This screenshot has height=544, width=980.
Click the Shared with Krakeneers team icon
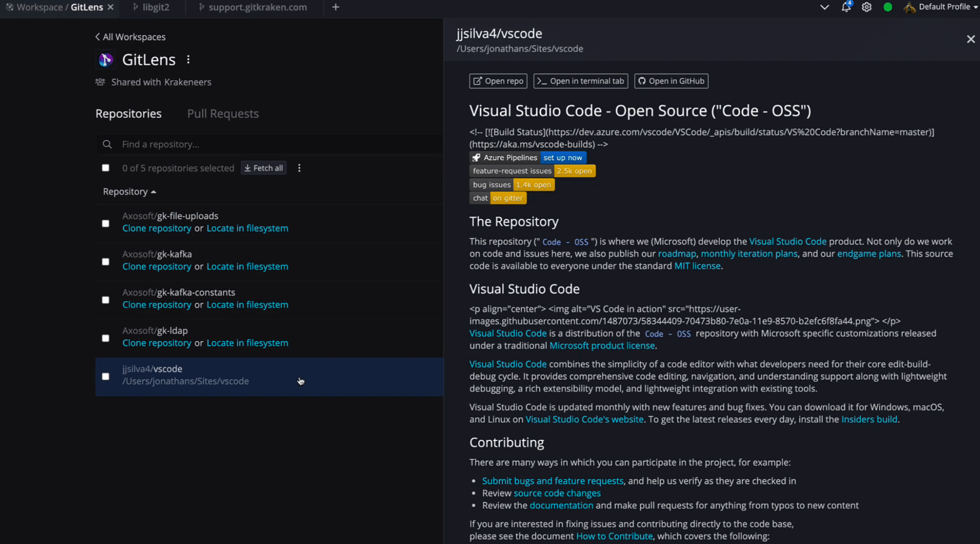(x=100, y=82)
